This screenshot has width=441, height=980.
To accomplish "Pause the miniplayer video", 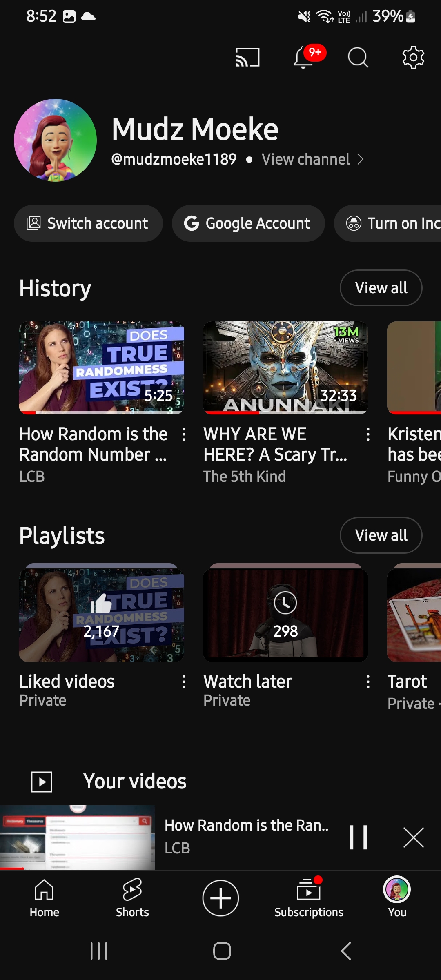I will pyautogui.click(x=359, y=837).
